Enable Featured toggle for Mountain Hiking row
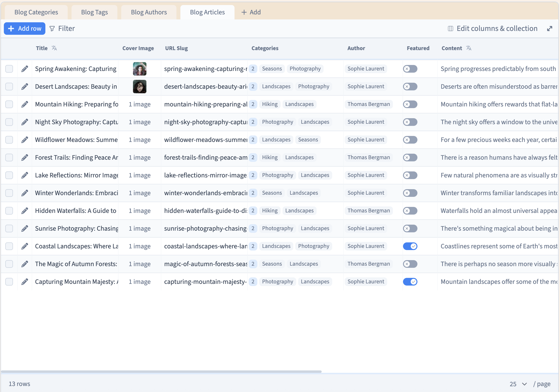The width and height of the screenshot is (560, 392). [x=410, y=104]
